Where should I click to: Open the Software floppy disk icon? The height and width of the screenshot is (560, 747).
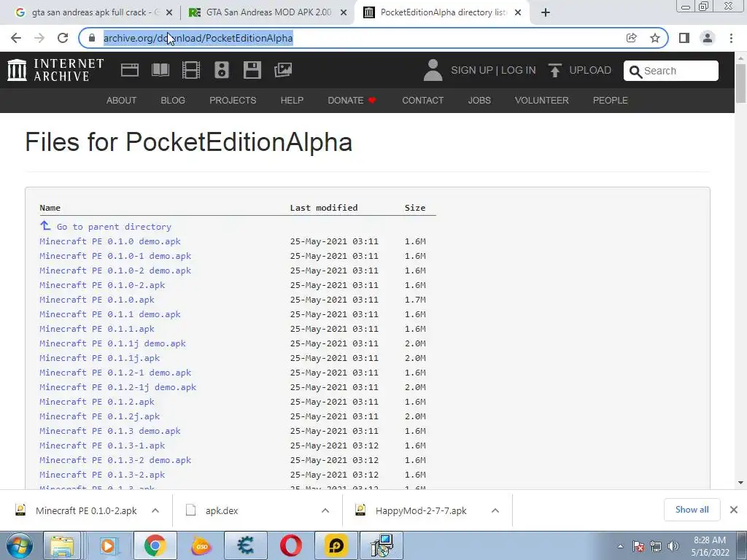(x=252, y=70)
